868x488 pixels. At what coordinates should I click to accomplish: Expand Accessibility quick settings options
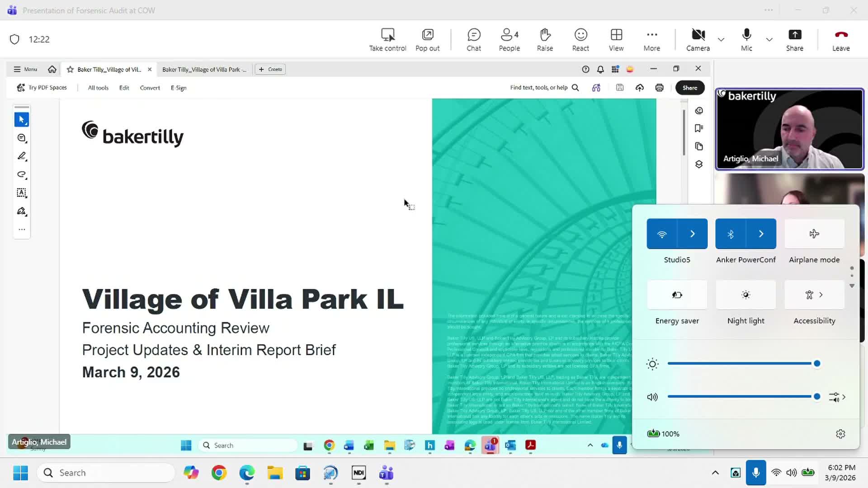[821, 295]
